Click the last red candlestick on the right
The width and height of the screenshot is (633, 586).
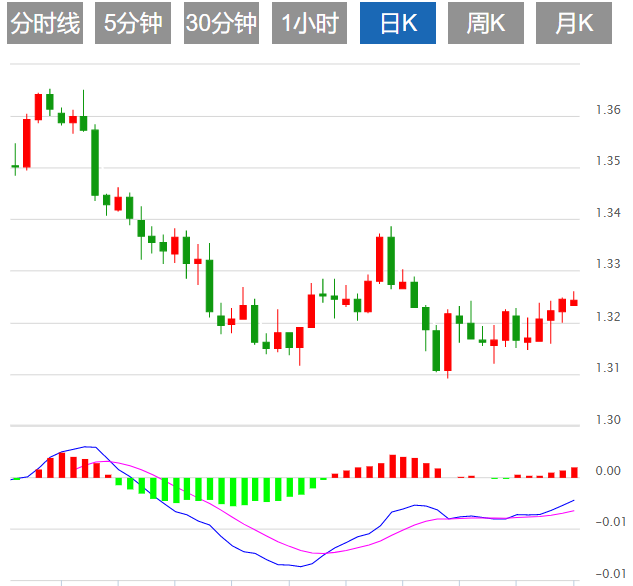tap(574, 302)
